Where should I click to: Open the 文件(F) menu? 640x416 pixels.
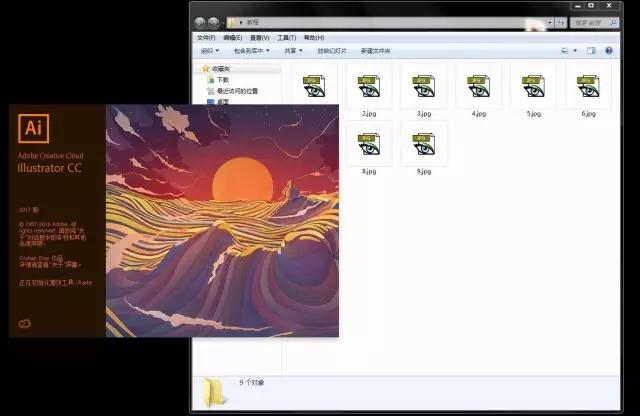[206, 38]
